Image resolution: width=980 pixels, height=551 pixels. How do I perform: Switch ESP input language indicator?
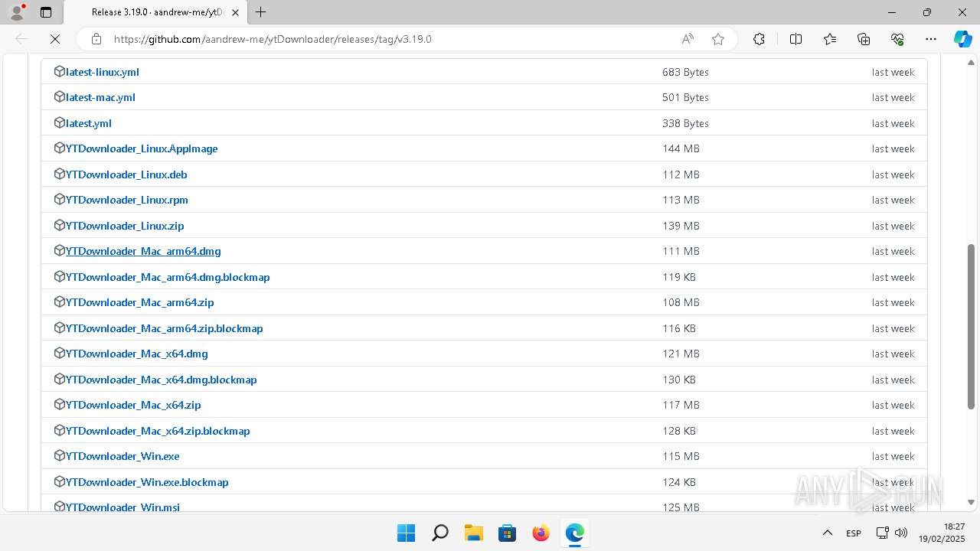coord(854,533)
